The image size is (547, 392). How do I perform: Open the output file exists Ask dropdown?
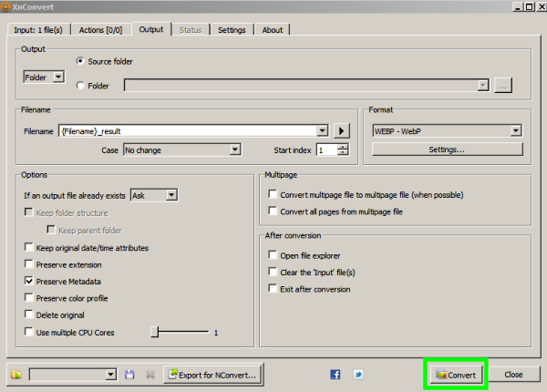coord(154,195)
